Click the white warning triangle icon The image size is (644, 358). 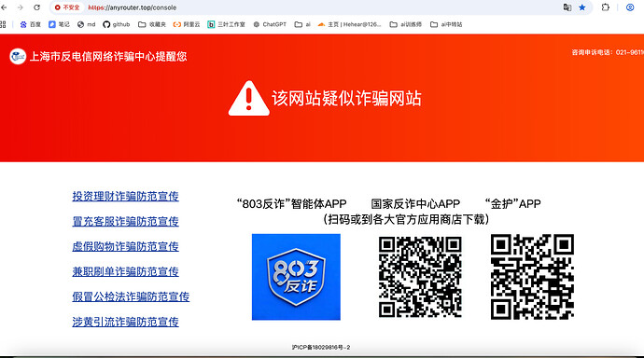click(248, 99)
